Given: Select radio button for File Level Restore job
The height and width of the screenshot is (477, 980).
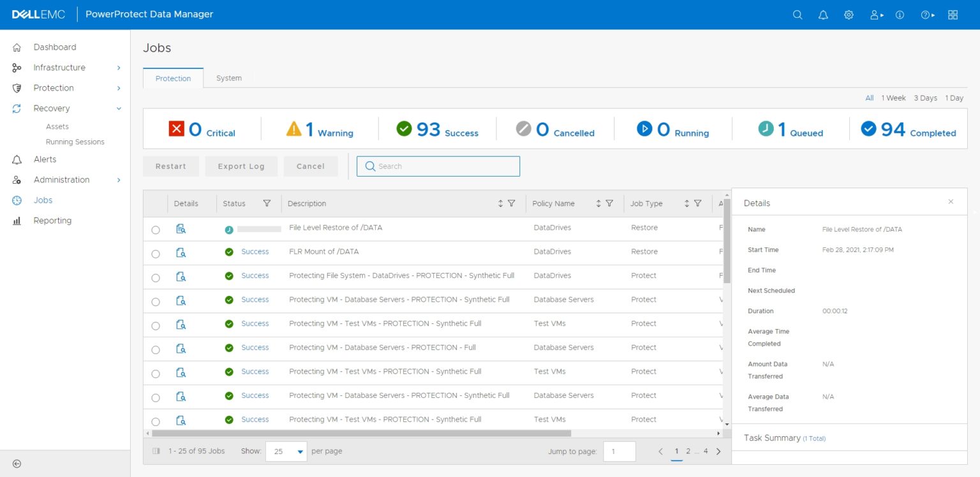Looking at the screenshot, I should coord(156,230).
